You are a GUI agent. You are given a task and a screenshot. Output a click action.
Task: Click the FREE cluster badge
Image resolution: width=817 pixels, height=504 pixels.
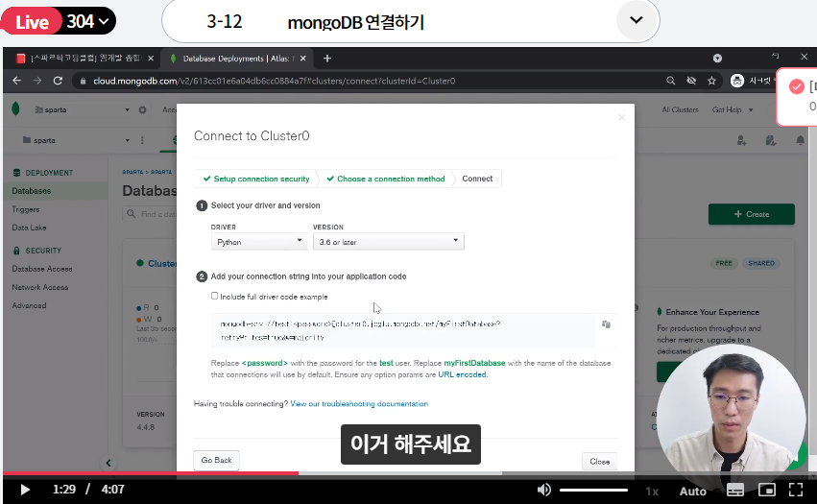724,263
